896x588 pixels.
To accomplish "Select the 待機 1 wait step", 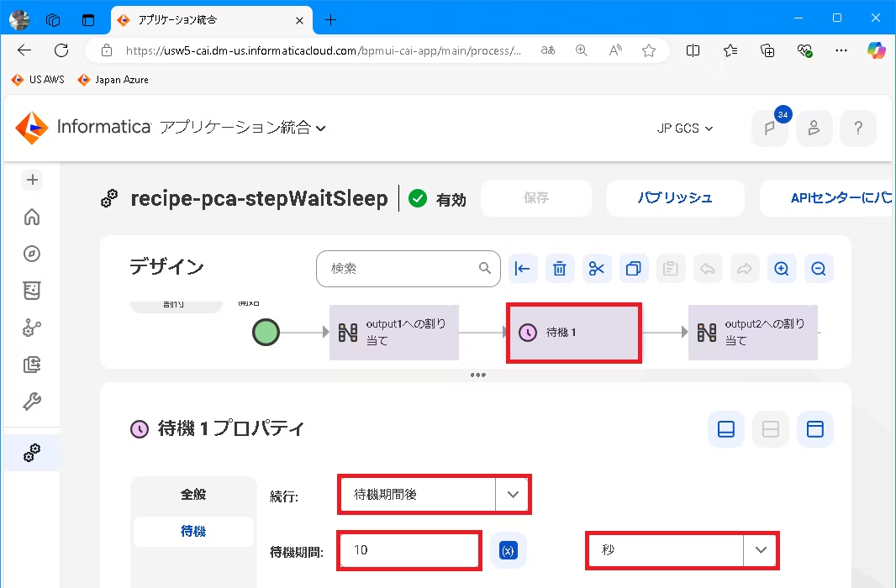I will [574, 333].
